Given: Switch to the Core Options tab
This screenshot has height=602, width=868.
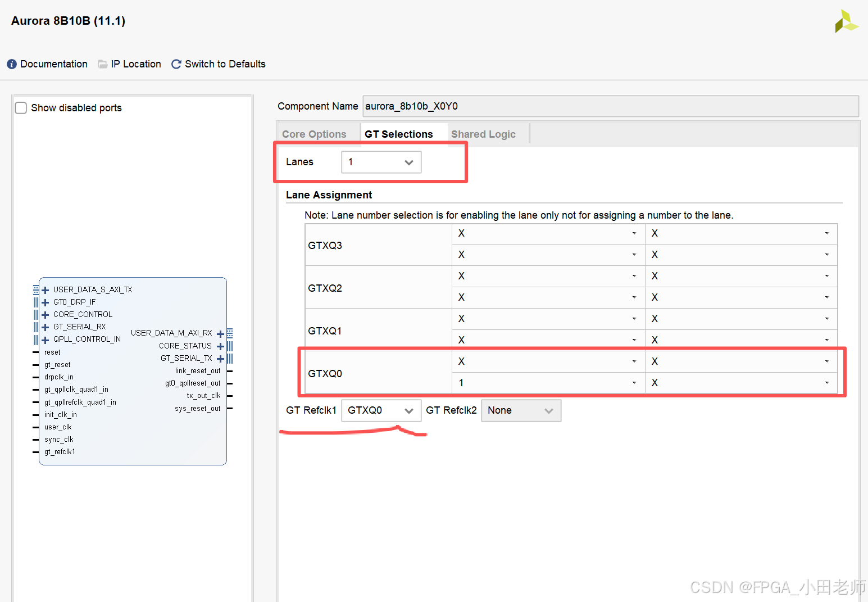Looking at the screenshot, I should (314, 134).
